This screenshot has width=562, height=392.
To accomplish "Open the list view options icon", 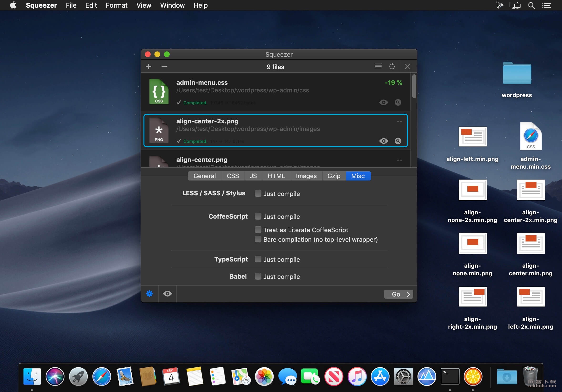I will click(378, 66).
